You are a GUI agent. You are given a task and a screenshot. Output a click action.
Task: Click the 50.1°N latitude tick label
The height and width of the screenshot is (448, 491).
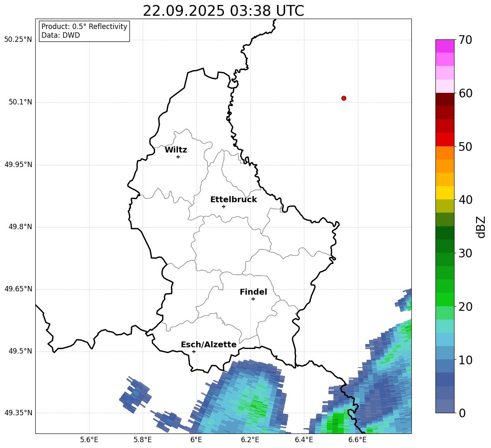(x=20, y=102)
